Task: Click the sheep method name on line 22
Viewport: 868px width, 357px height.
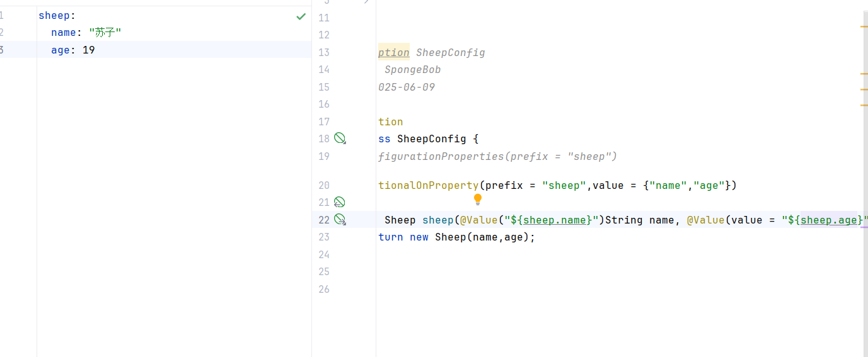Action: click(x=438, y=220)
